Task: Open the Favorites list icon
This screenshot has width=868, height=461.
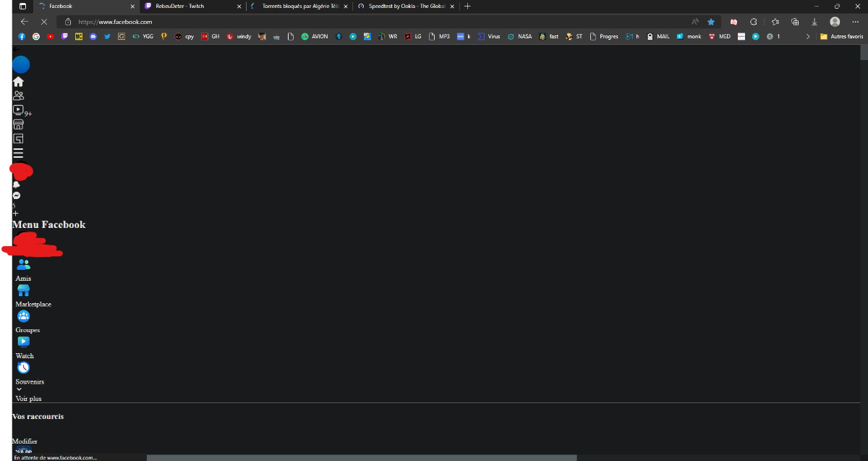Action: pos(775,22)
